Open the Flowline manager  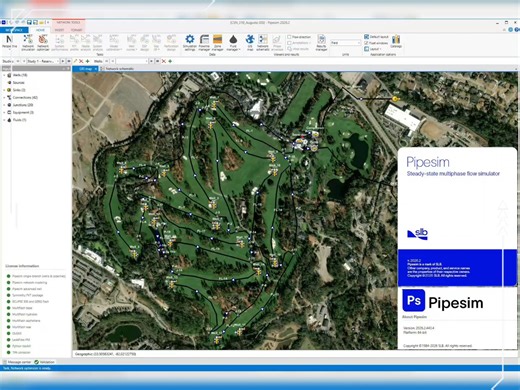tap(204, 43)
